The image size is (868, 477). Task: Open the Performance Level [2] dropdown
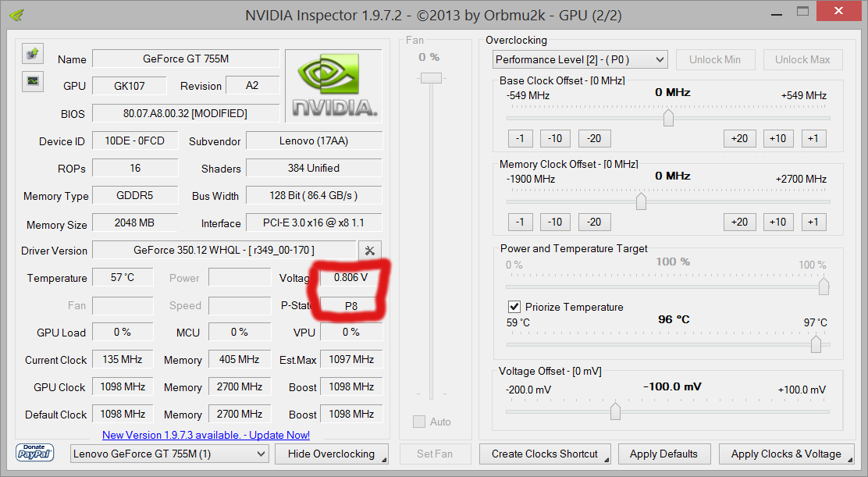point(580,59)
